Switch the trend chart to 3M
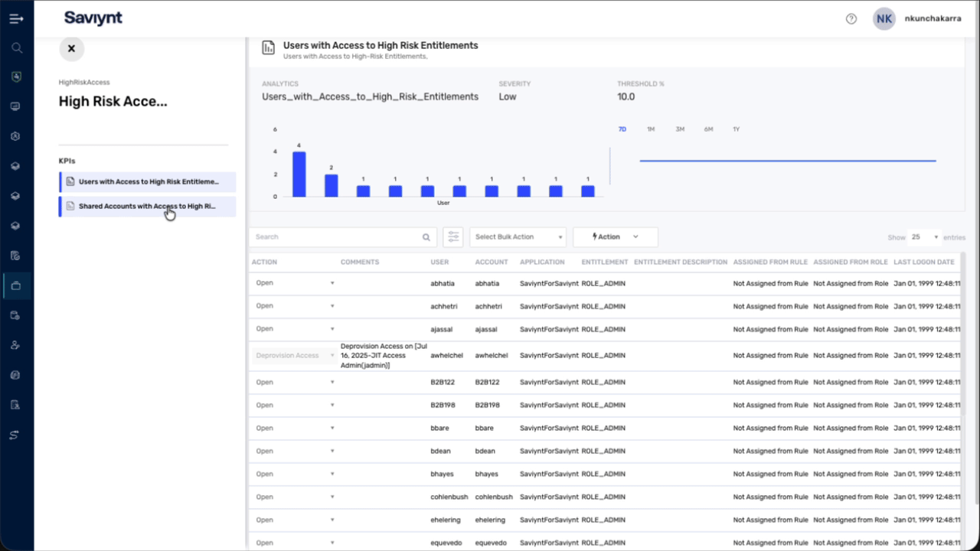980x551 pixels. 680,129
